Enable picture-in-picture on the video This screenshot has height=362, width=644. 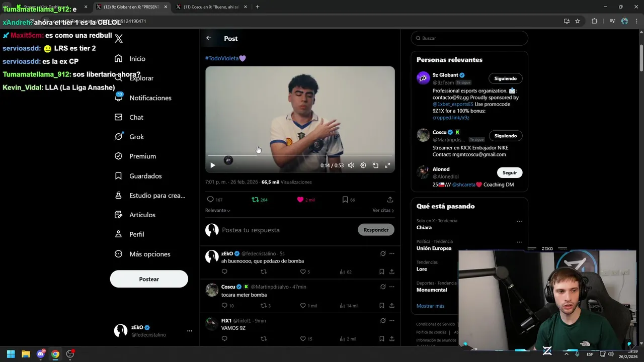coord(375,165)
